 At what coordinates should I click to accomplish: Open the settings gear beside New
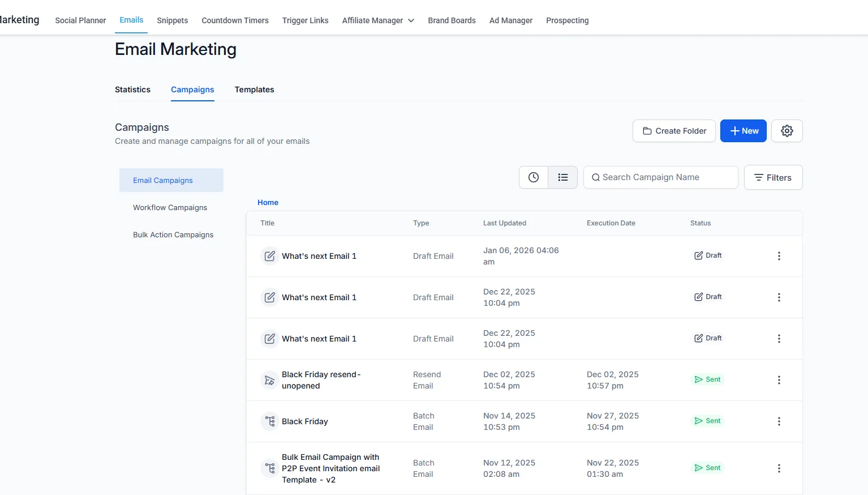pos(787,131)
